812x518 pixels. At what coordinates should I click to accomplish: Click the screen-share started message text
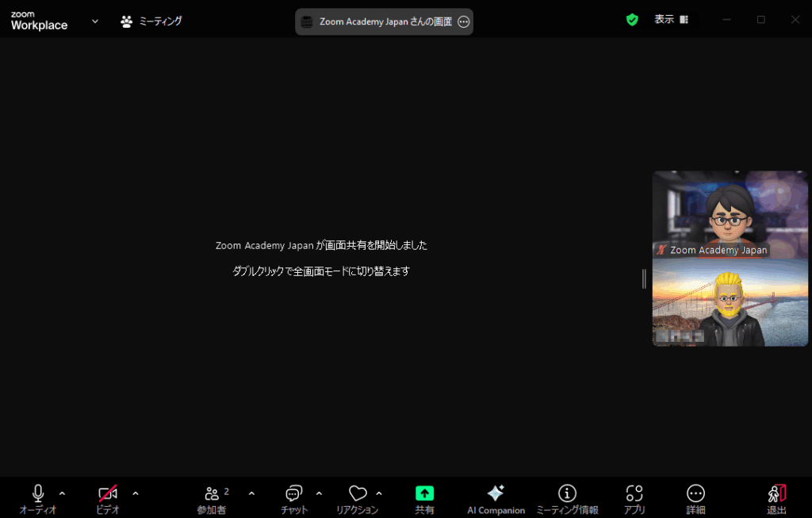(x=321, y=245)
